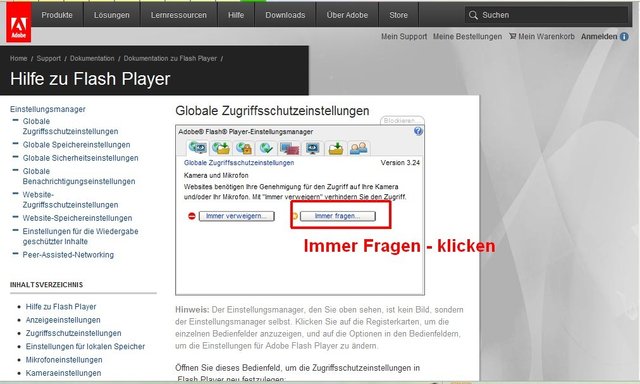
Task: Switch to Global Notifications checkmark globe icon
Action: pos(267,148)
